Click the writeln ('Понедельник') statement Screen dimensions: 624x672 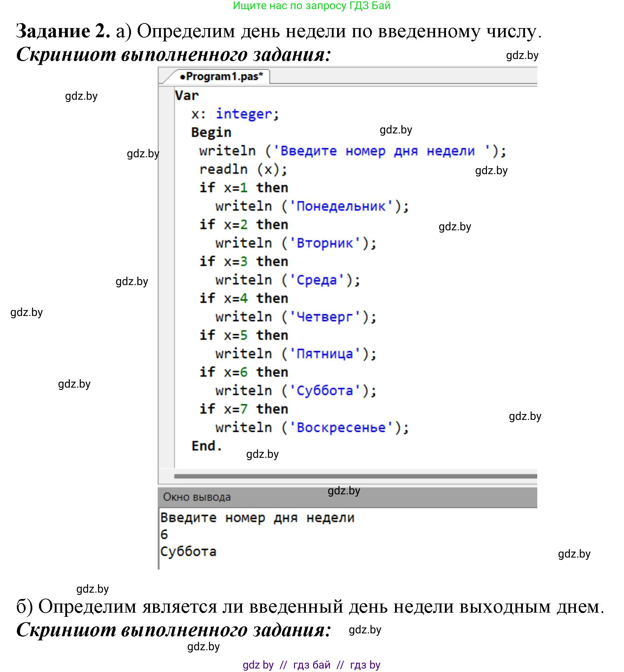pos(312,206)
